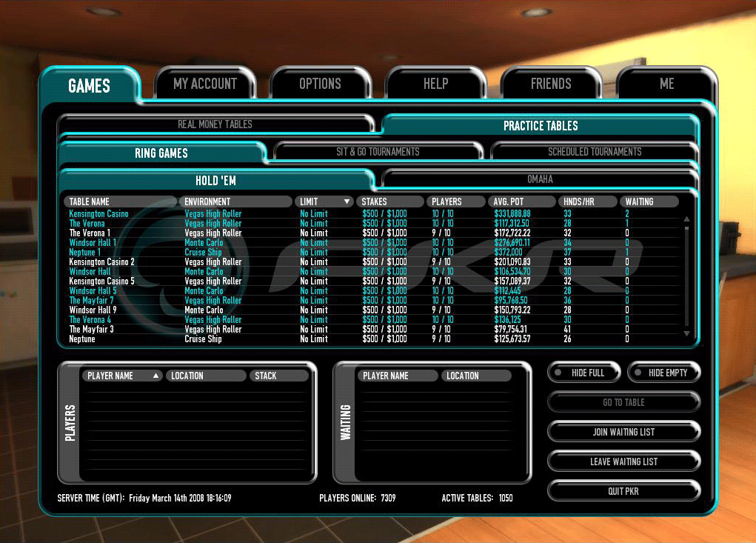The height and width of the screenshot is (543, 756).
Task: Switch to the OPTIONS tab
Action: tap(320, 84)
